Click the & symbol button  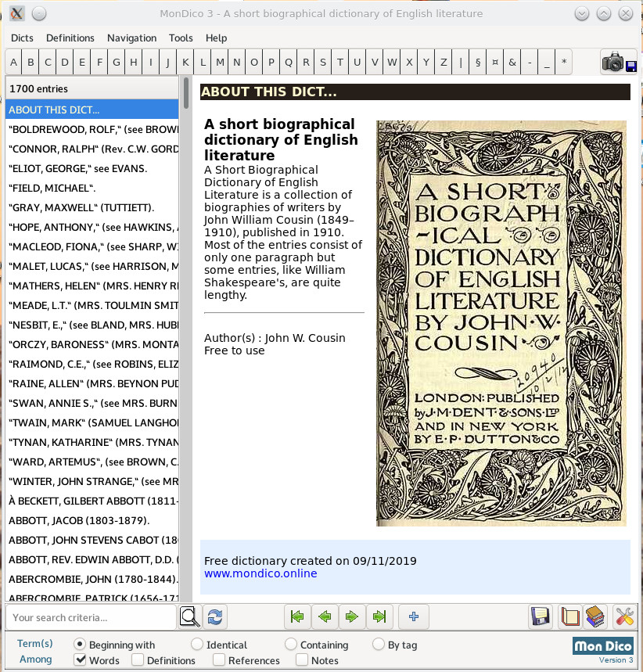pos(512,62)
